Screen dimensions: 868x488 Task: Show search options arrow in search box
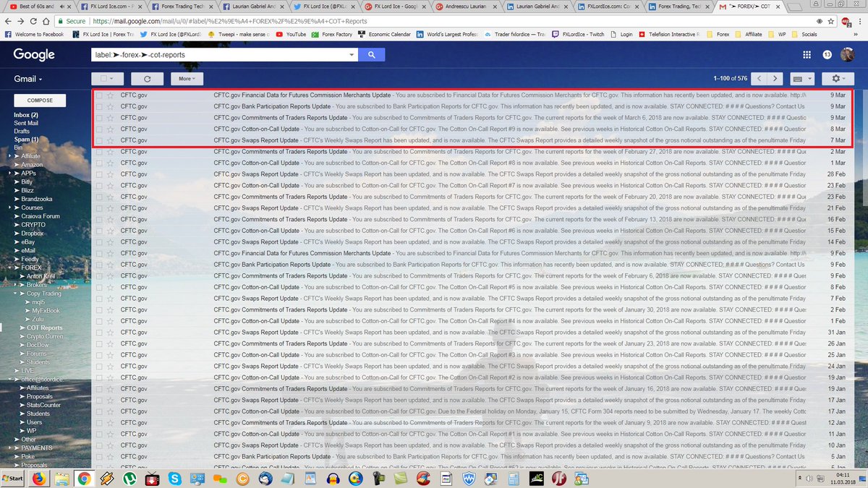(352, 55)
